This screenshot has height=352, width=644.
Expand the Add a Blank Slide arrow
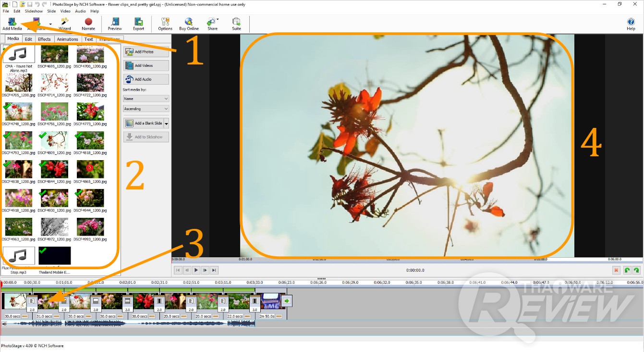click(x=167, y=124)
